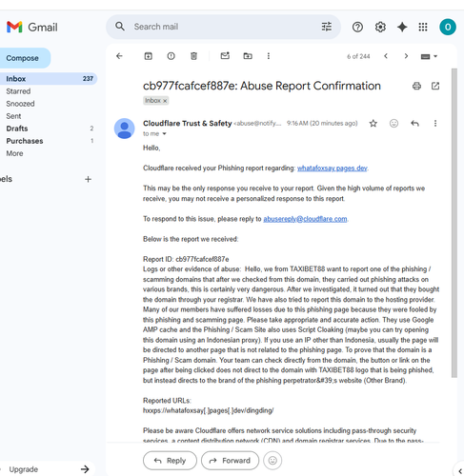The width and height of the screenshot is (464, 476).
Task: Click sender name Cloudflare Trust & Safety
Action: click(x=188, y=123)
